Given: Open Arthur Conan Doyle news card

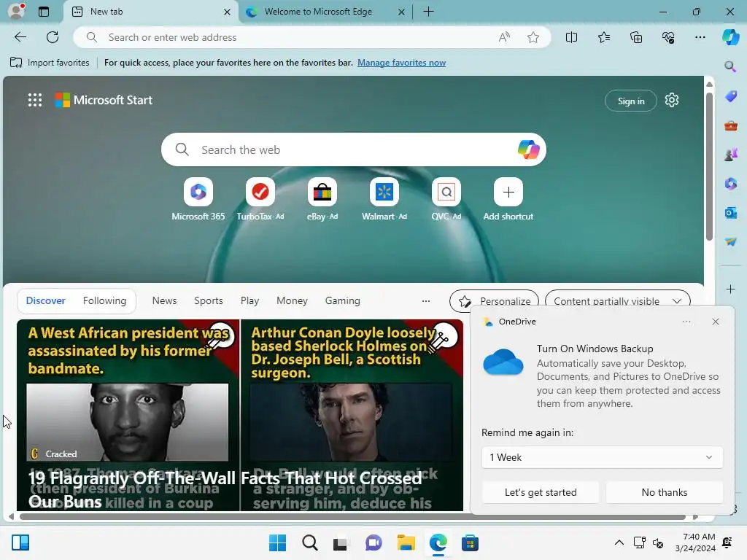Looking at the screenshot, I should [352, 415].
